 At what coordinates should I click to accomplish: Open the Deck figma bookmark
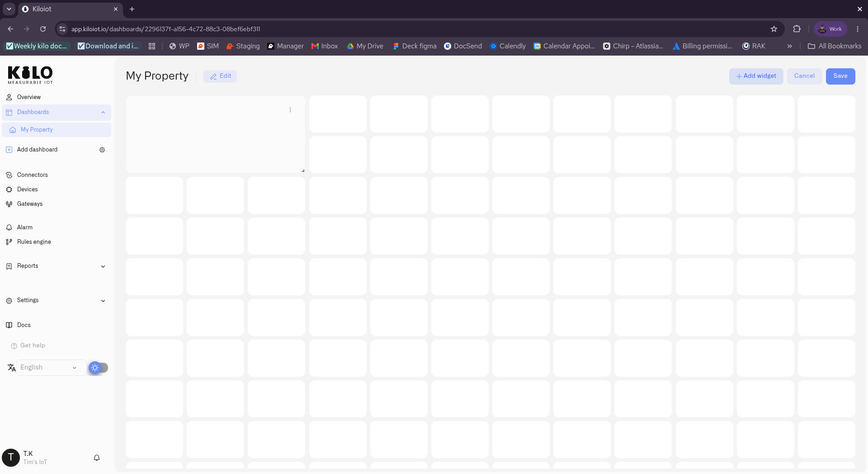click(415, 46)
